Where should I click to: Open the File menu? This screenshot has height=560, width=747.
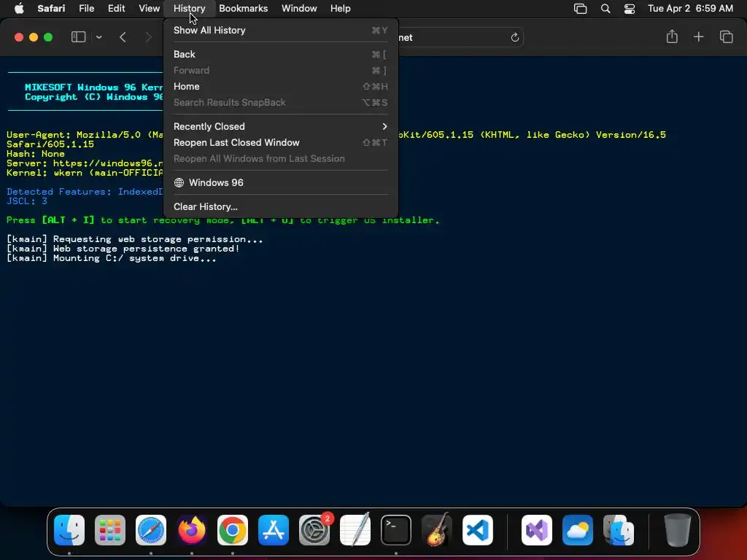(x=86, y=9)
